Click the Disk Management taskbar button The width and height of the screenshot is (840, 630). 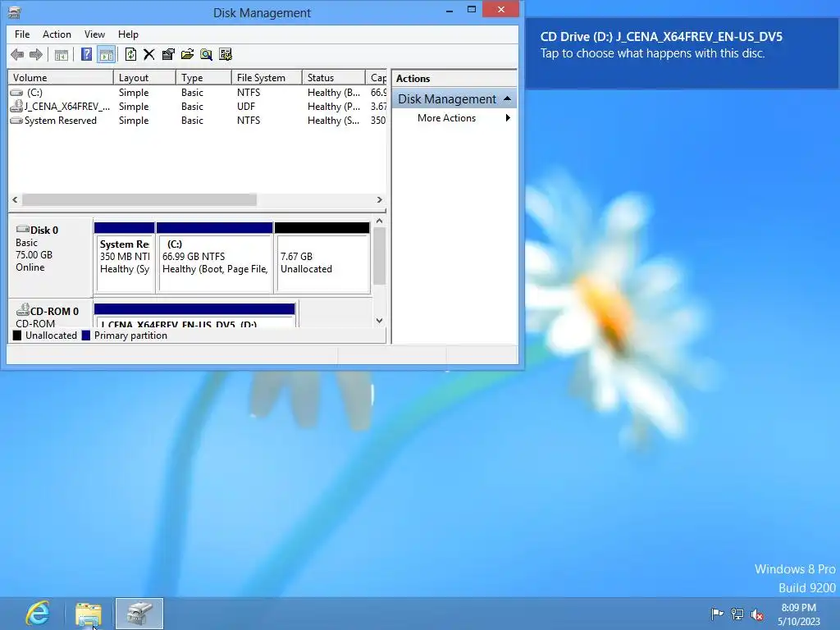tap(139, 614)
